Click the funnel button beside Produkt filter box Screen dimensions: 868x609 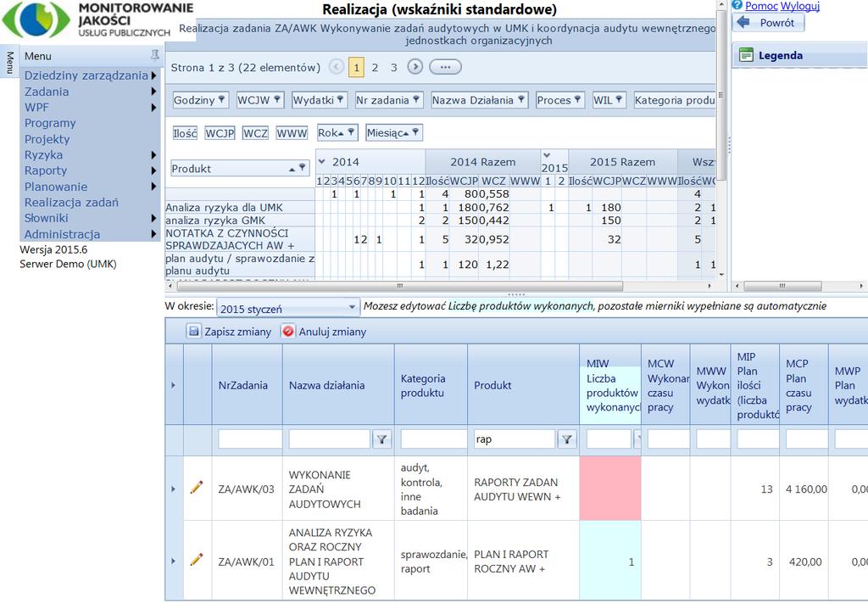coord(566,439)
